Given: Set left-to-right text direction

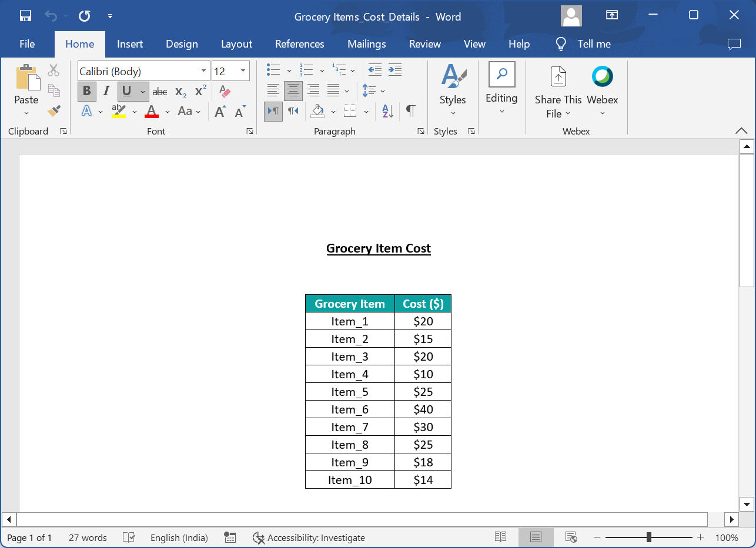Looking at the screenshot, I should coord(273,111).
